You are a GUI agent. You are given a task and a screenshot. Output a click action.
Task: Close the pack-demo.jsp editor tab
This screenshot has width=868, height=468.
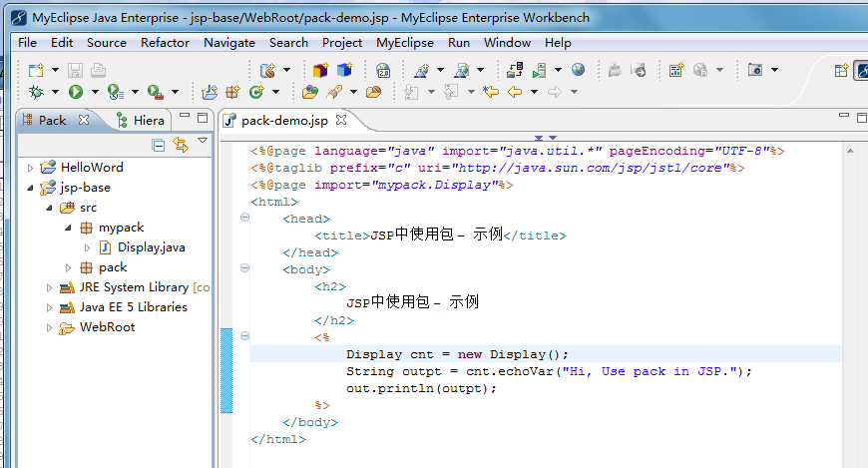[x=341, y=120]
